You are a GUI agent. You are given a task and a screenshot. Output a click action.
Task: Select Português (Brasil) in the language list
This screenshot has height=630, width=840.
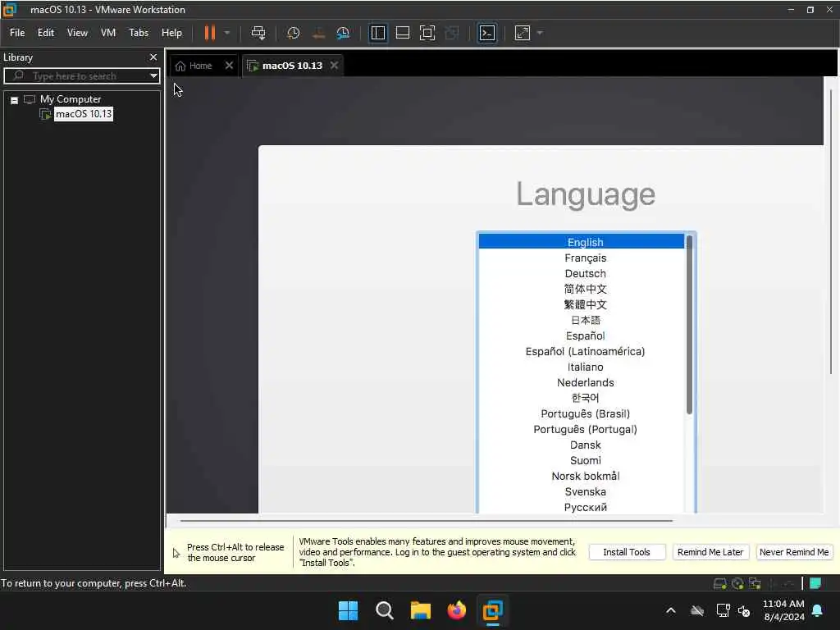point(582,413)
